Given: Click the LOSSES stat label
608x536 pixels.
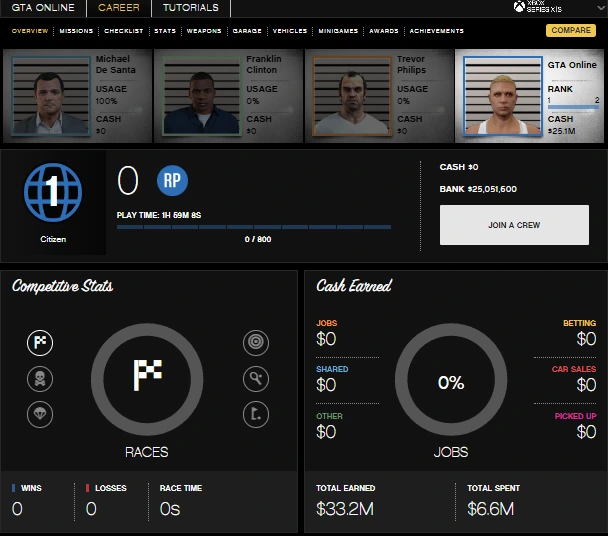Looking at the screenshot, I should click(111, 488).
